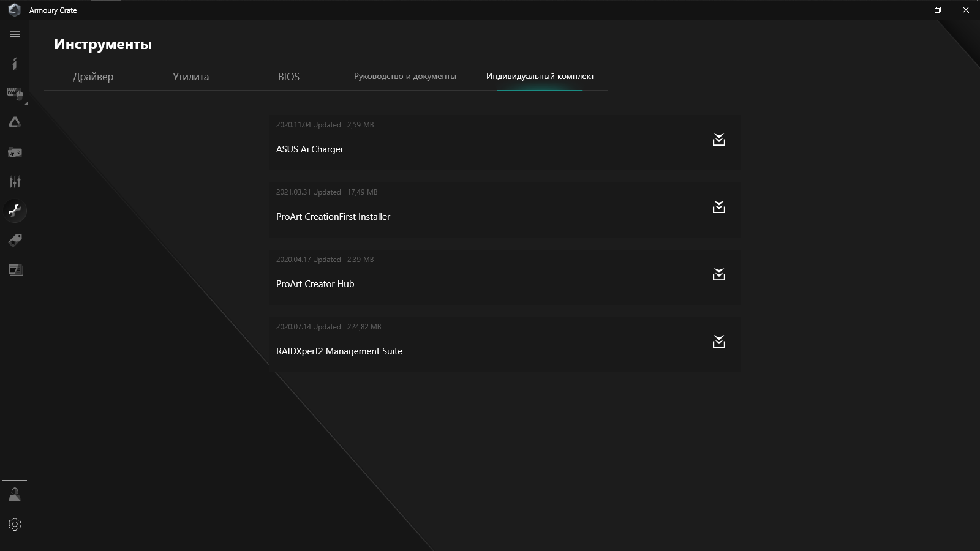This screenshot has height=551, width=980.
Task: Open the Devices keyboard and mouse icon
Action: [x=15, y=93]
